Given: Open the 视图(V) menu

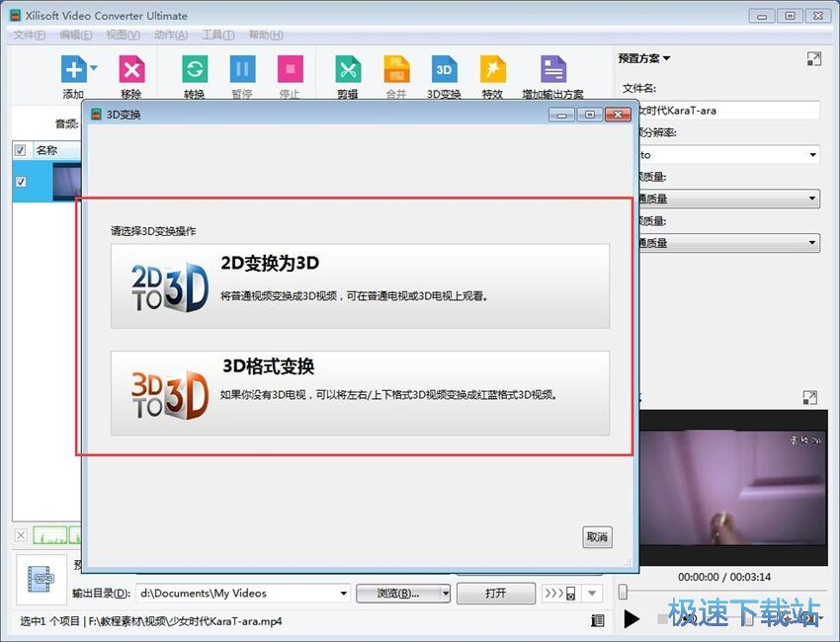Looking at the screenshot, I should [123, 35].
